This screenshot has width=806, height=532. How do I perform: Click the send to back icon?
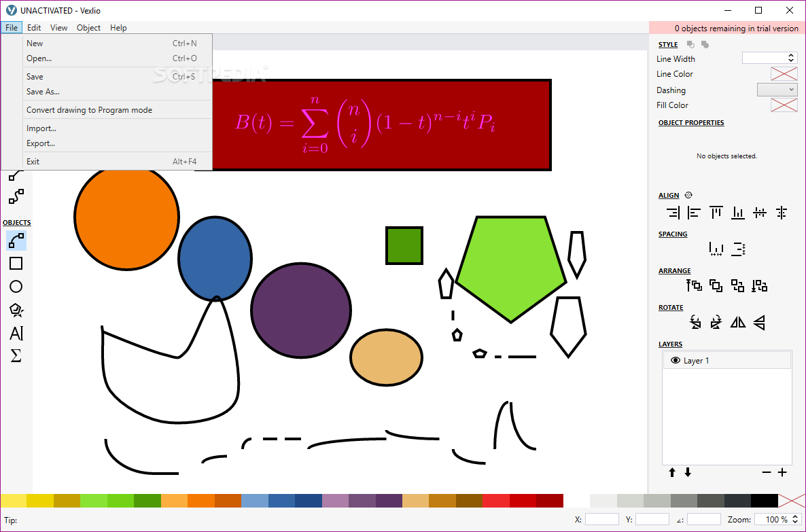759,285
